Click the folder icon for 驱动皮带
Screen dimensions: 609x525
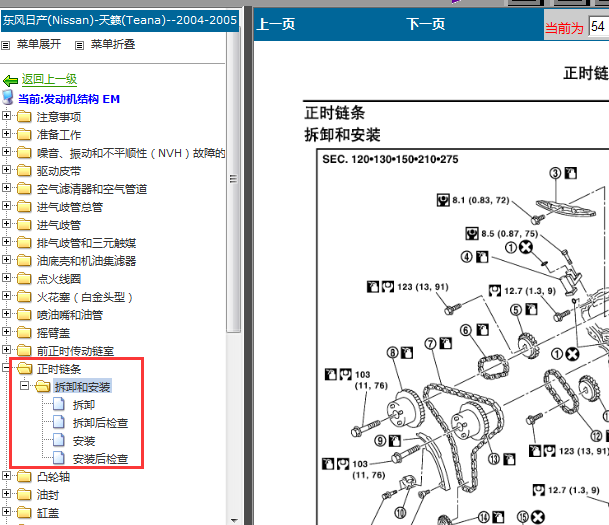click(x=24, y=170)
